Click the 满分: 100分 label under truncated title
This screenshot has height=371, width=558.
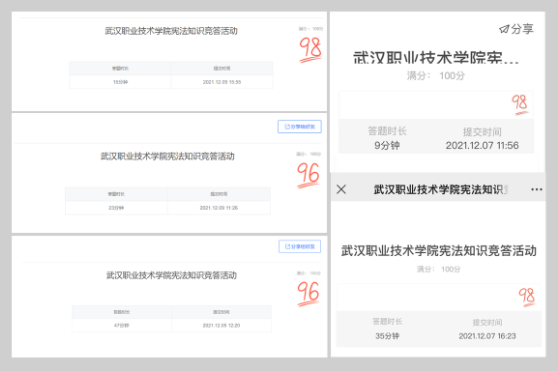pyautogui.click(x=436, y=75)
